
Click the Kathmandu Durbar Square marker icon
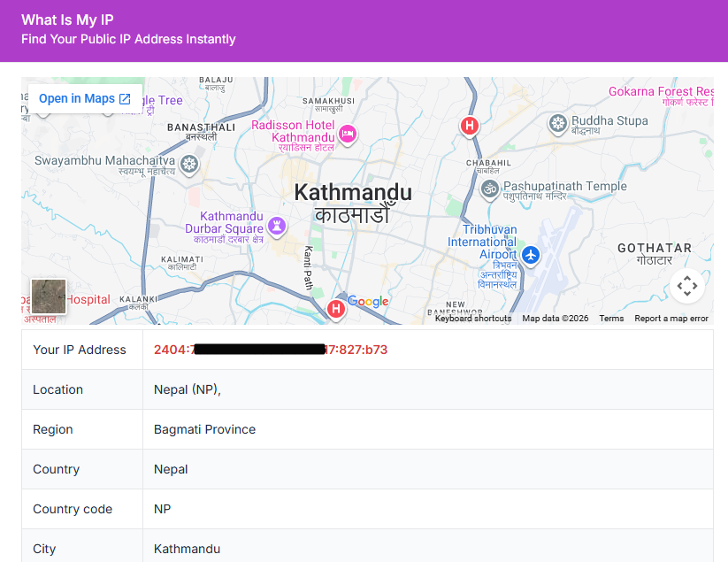[278, 226]
